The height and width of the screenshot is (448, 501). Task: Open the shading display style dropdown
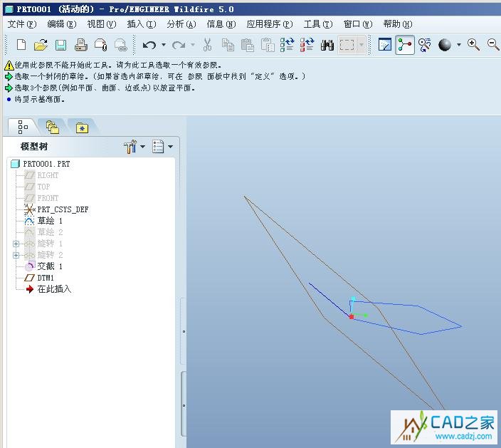tap(459, 45)
